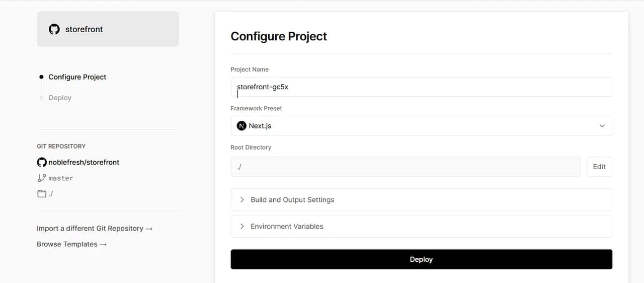The image size is (644, 283).
Task: Select the Configure Project step
Action: (77, 77)
